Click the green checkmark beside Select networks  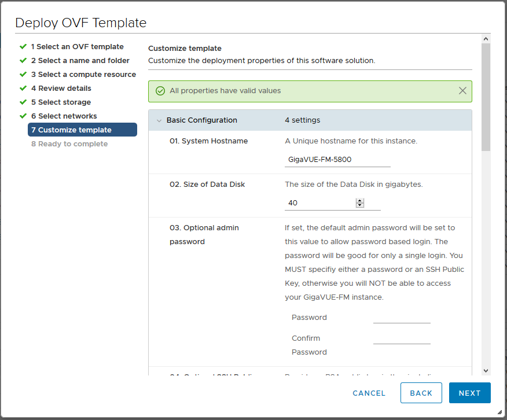pyautogui.click(x=23, y=116)
